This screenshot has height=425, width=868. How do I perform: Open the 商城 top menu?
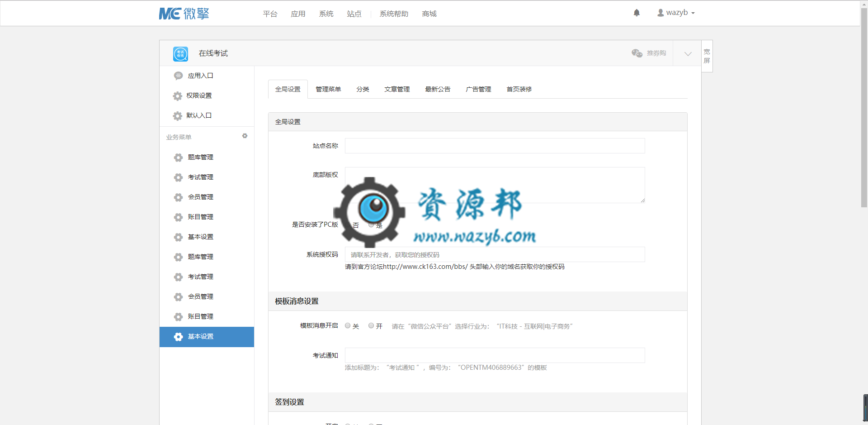(429, 14)
